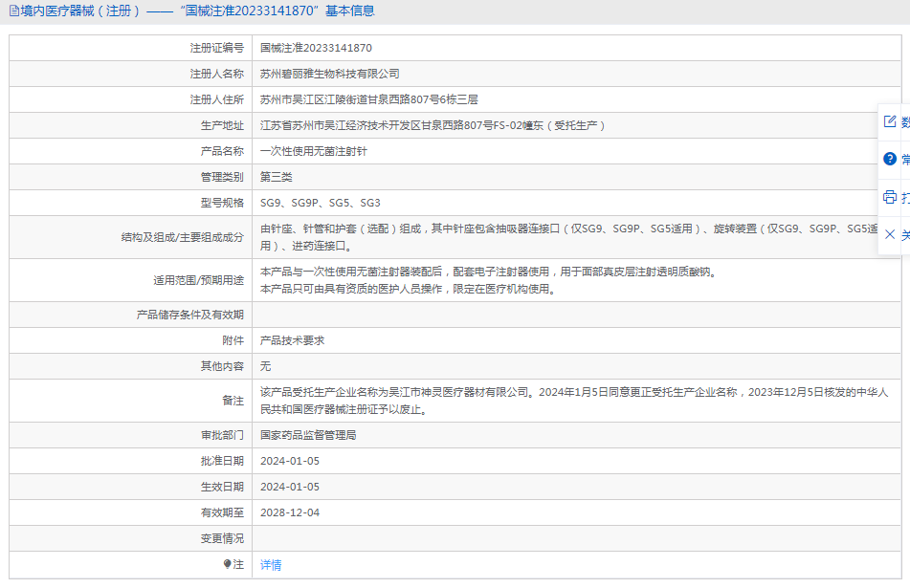The height and width of the screenshot is (588, 910).
Task: Click model specification SG9、SG9P、SG5、SG3
Action: (321, 203)
